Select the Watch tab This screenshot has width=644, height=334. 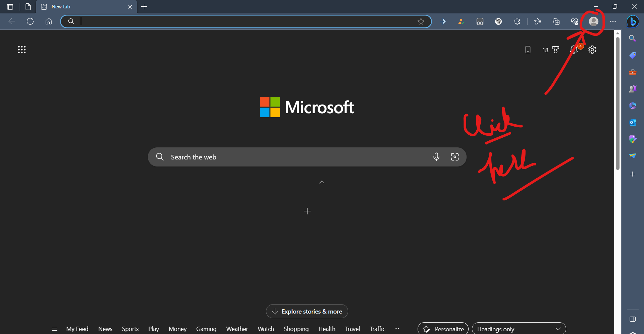[x=266, y=329]
